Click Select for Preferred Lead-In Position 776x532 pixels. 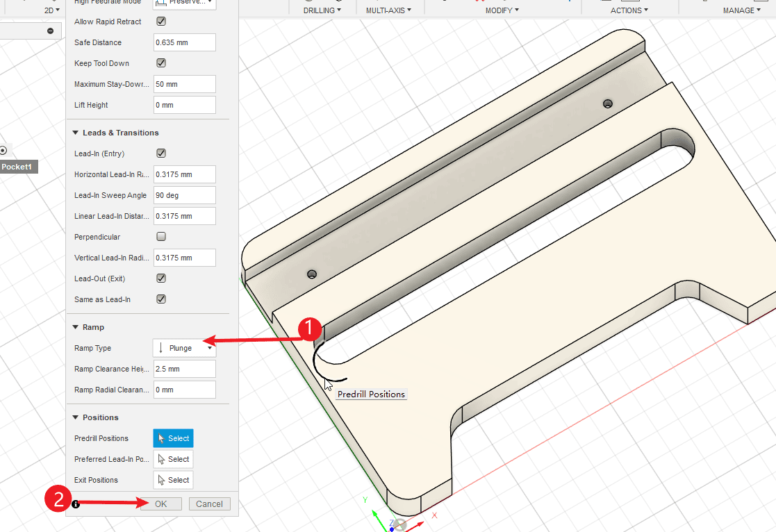point(173,459)
